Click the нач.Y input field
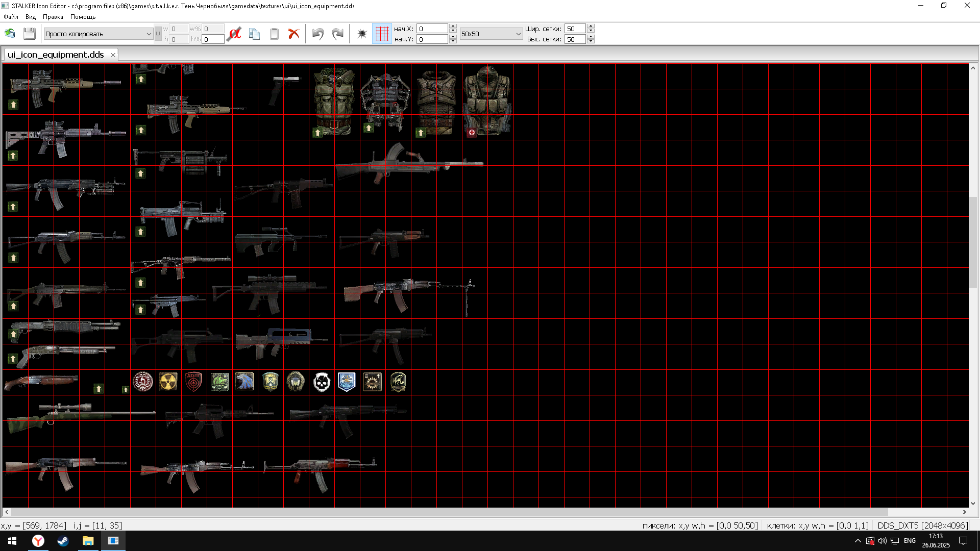The height and width of the screenshot is (551, 980). [432, 39]
